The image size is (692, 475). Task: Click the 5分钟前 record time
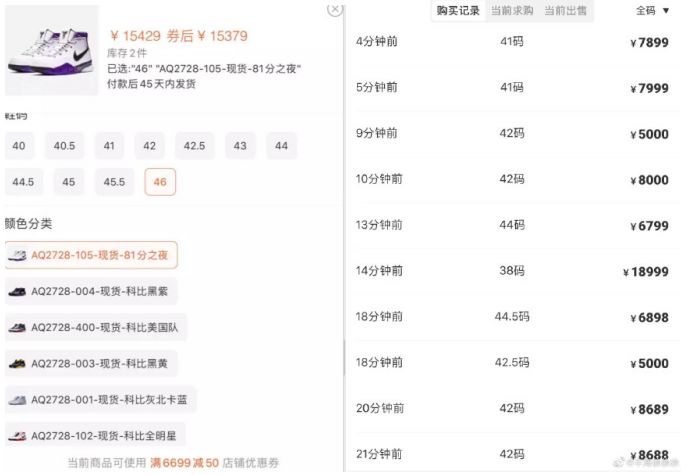tap(377, 87)
